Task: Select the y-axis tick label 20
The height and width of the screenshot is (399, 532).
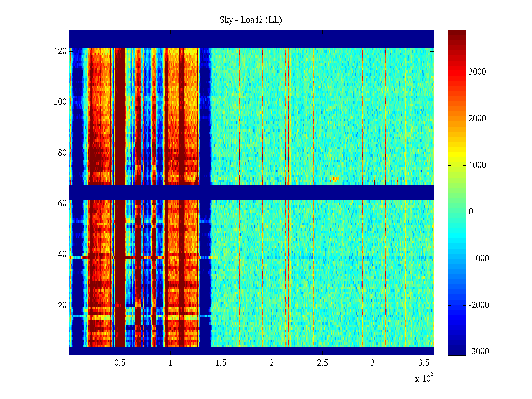Action: coord(62,306)
